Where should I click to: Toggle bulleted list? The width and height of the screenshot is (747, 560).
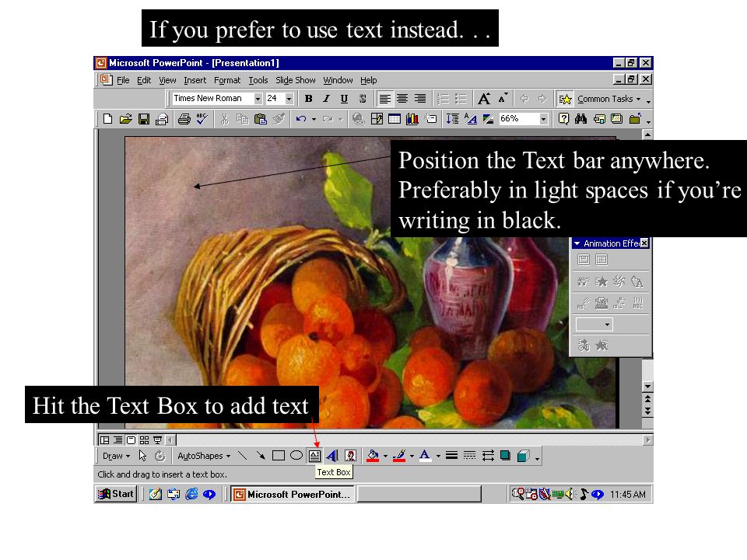pyautogui.click(x=461, y=99)
